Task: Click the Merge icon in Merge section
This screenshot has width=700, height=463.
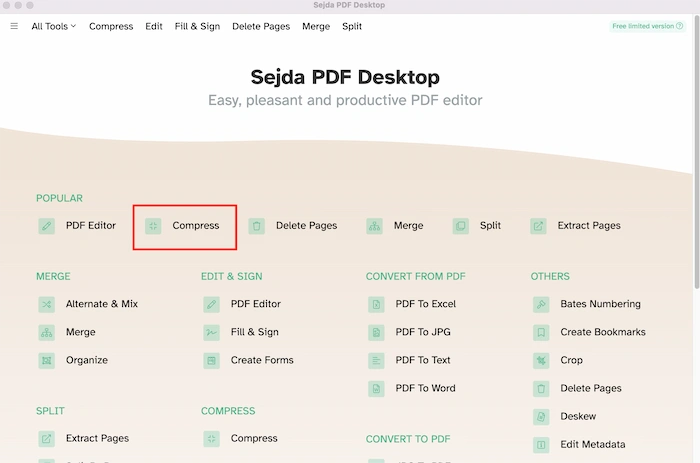Action: pos(46,333)
